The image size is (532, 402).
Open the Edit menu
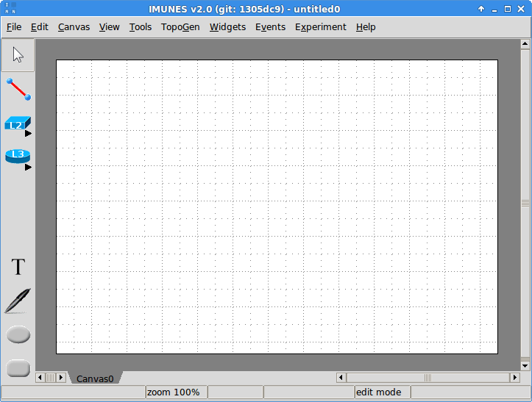pyautogui.click(x=39, y=27)
